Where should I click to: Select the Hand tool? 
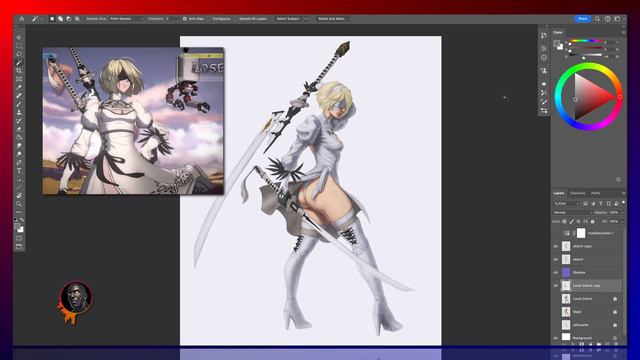(x=19, y=196)
